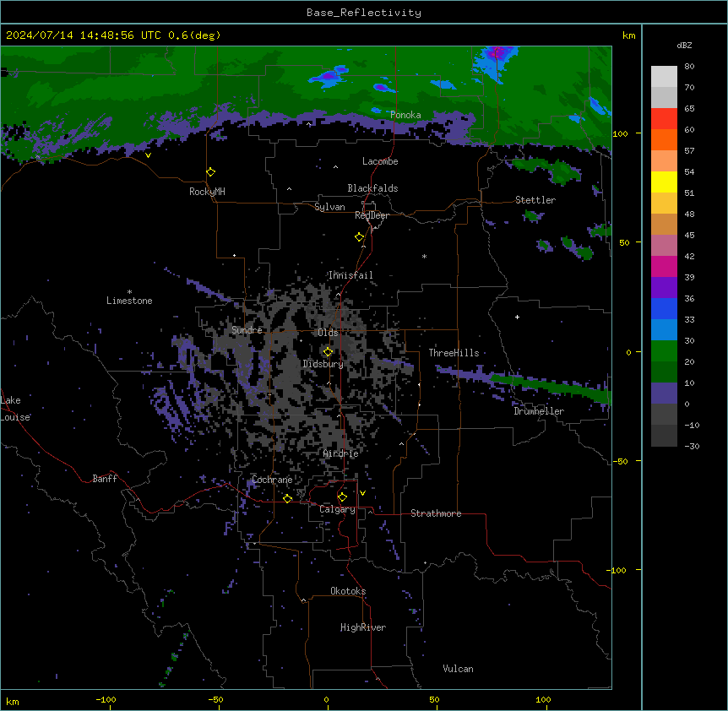The image size is (728, 711).
Task: Pick the violet 36-39 swatch in dBZ legend
Action: [x=664, y=288]
